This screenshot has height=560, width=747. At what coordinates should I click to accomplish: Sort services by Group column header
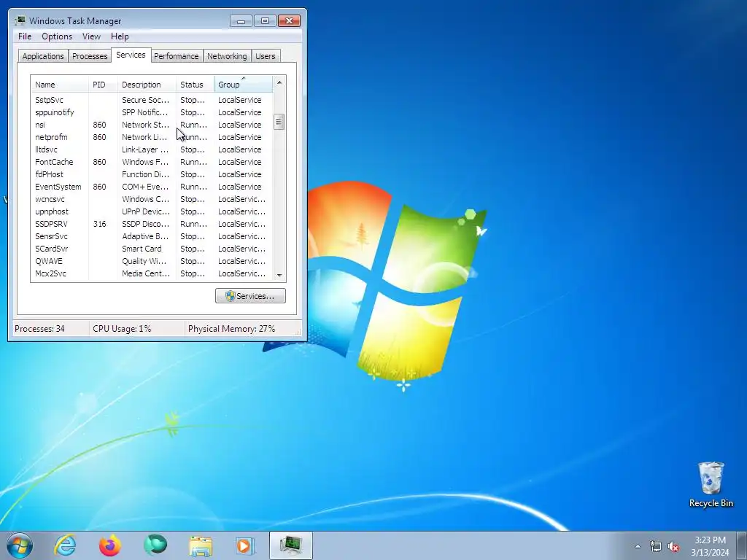(x=244, y=85)
